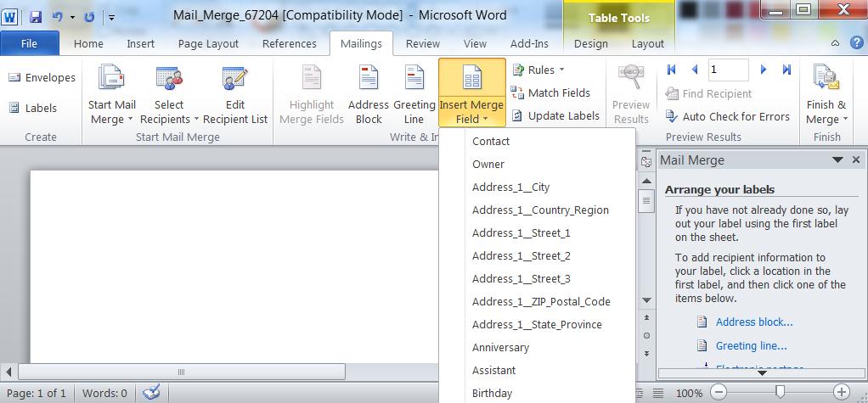
Task: Select Address_1__Street_3 merge field
Action: [537, 279]
